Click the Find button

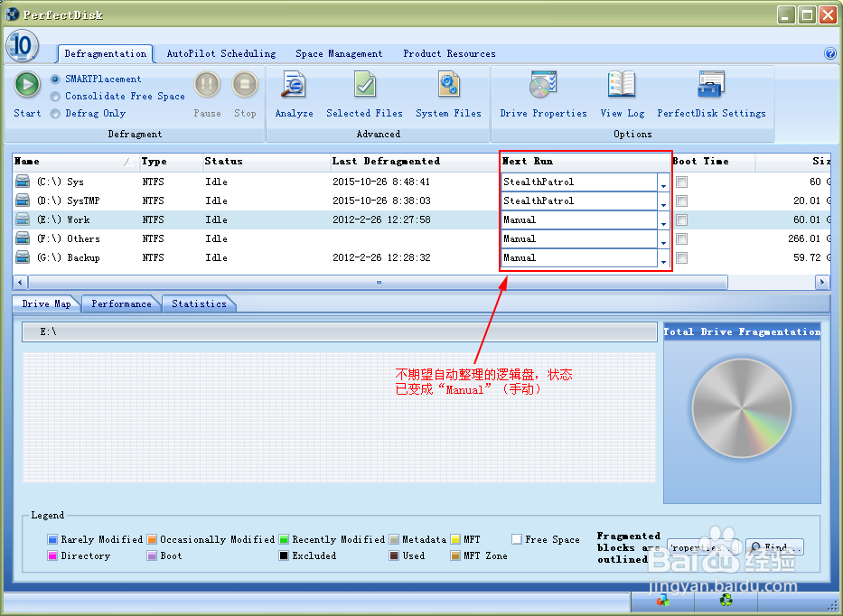[774, 547]
